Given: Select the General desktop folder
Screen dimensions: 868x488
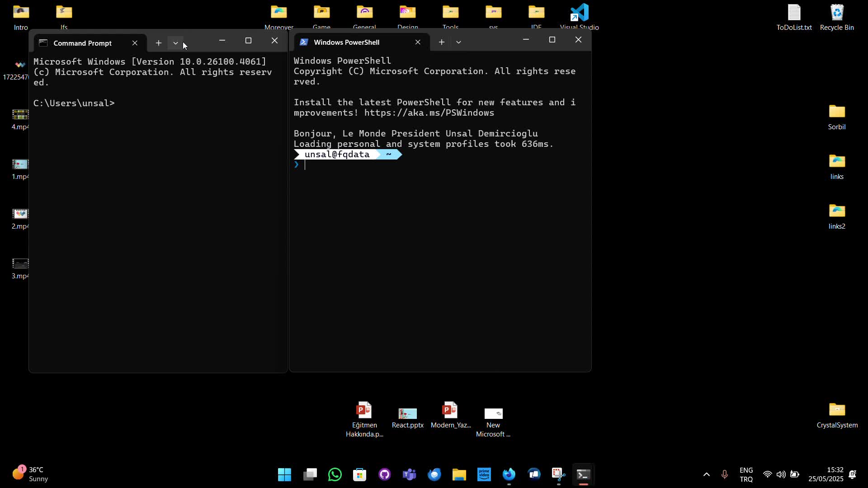Looking at the screenshot, I should click(364, 17).
